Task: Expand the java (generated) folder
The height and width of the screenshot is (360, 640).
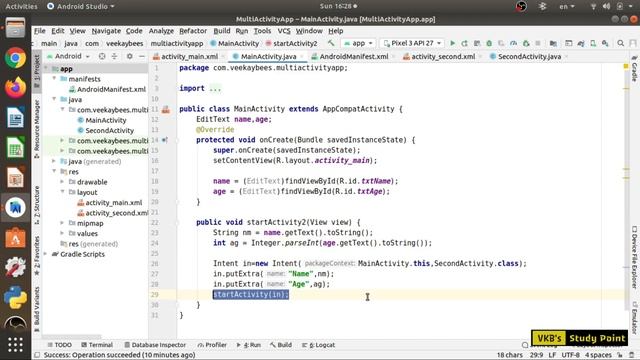Action: click(x=54, y=161)
